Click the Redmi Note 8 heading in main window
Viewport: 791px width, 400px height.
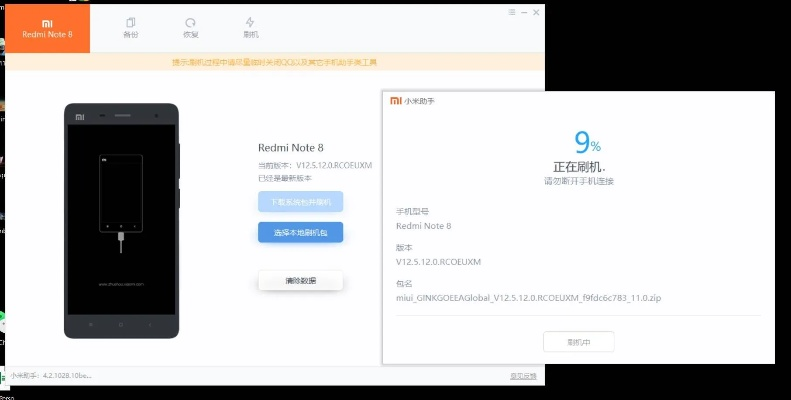tap(291, 148)
